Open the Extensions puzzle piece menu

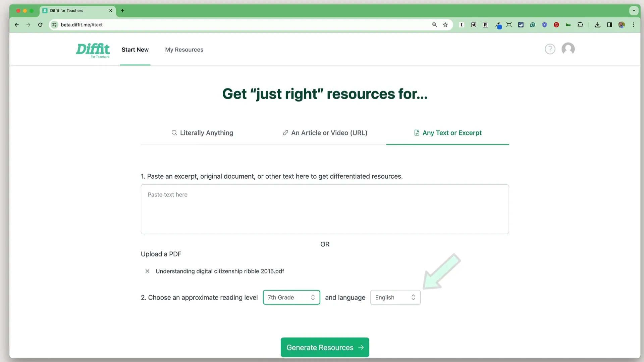580,25
